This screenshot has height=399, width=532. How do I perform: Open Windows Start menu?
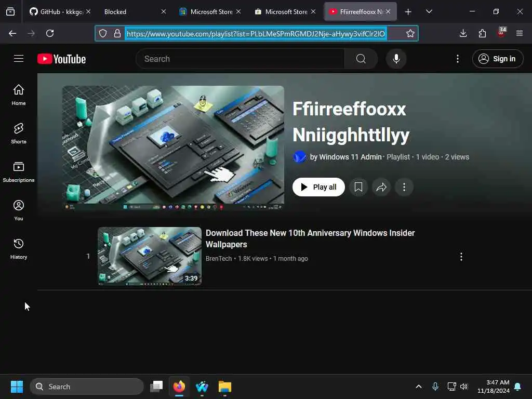tap(17, 387)
